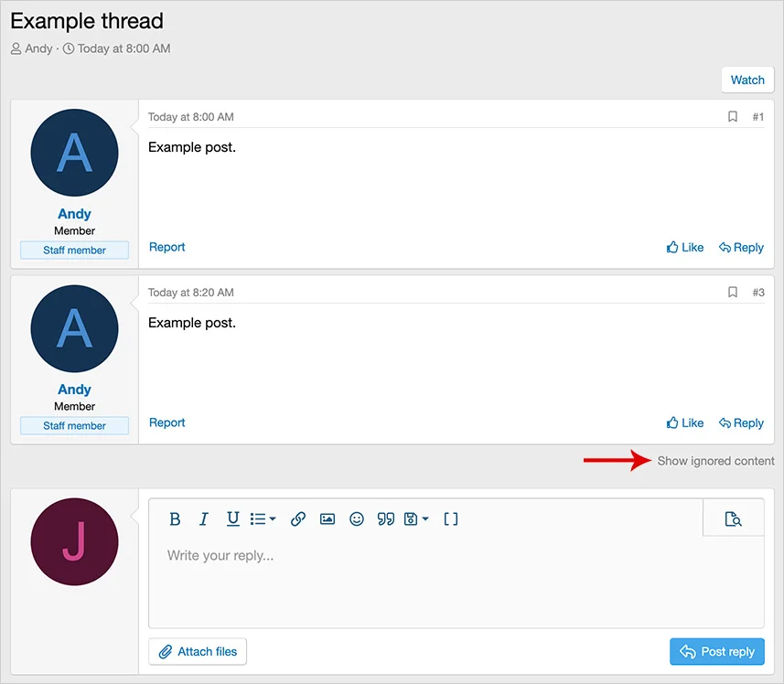Toggle underline formatting in the reply editor

(233, 518)
